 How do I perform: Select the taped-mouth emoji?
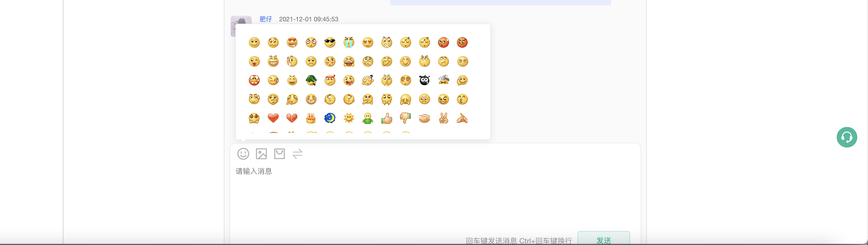pyautogui.click(x=386, y=43)
